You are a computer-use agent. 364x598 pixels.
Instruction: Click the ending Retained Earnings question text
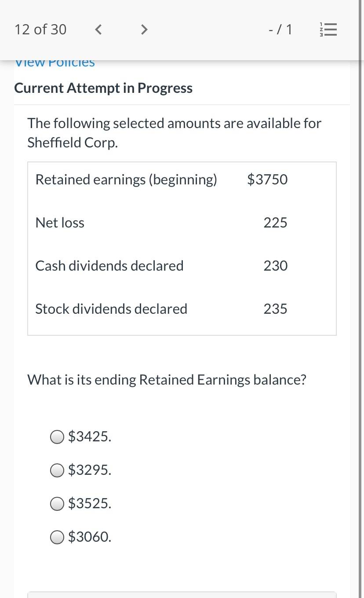(167, 380)
